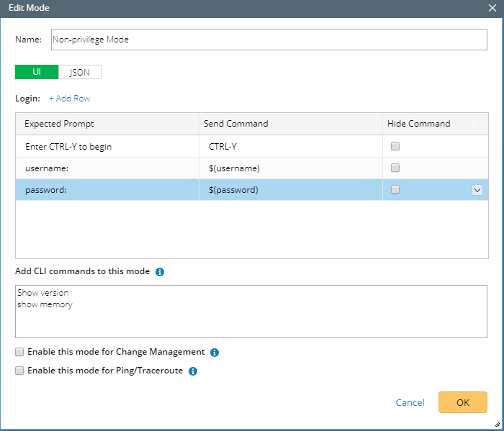Click the Name input field
The width and height of the screenshot is (504, 431).
click(269, 40)
